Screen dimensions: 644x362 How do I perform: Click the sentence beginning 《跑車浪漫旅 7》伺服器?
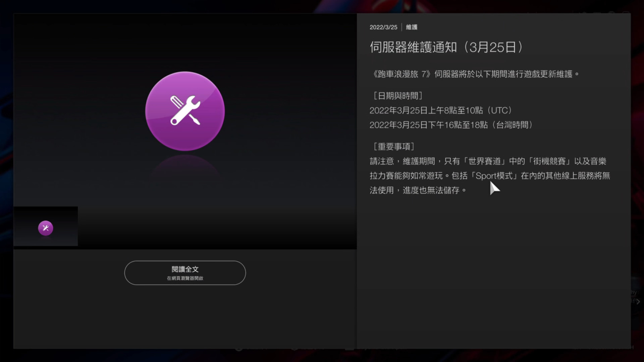475,74
